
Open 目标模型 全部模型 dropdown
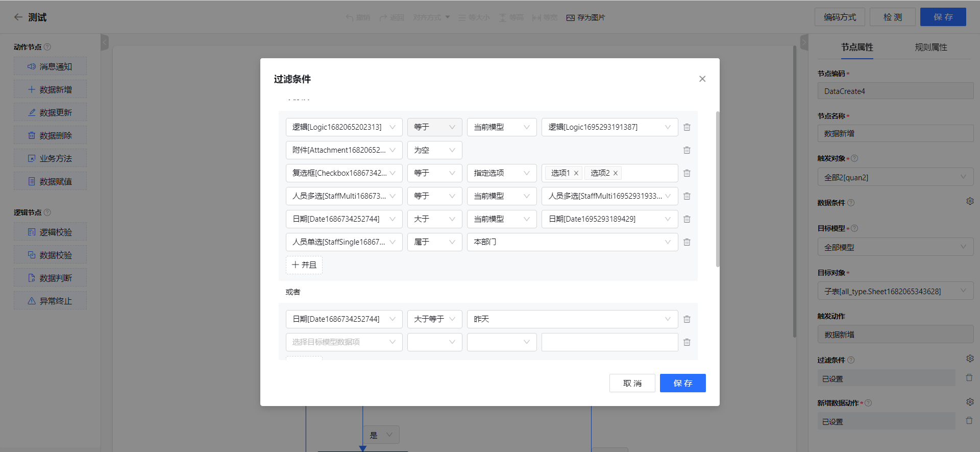pos(895,247)
